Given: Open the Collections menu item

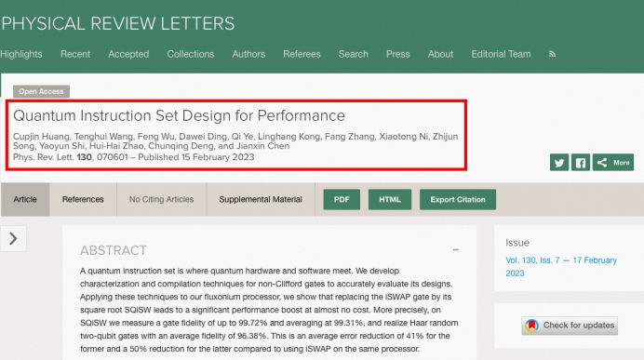Looking at the screenshot, I should click(191, 54).
